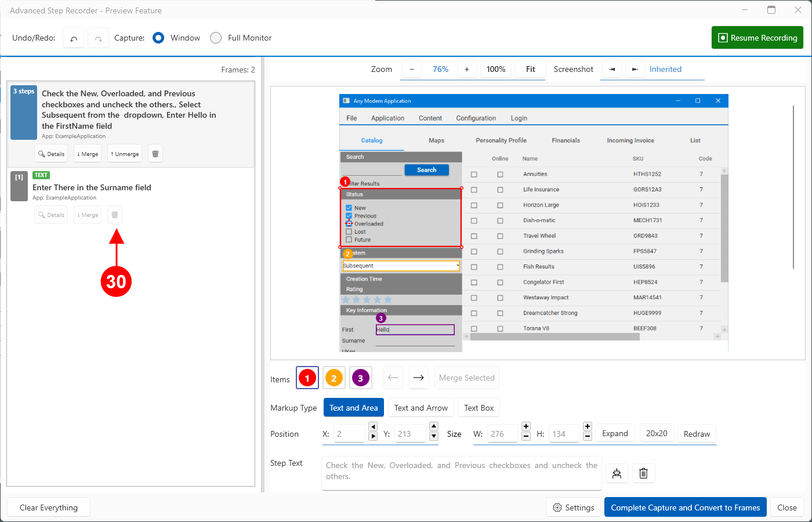
Task: Click Complete Capture and Convert to Frames
Action: (685, 507)
